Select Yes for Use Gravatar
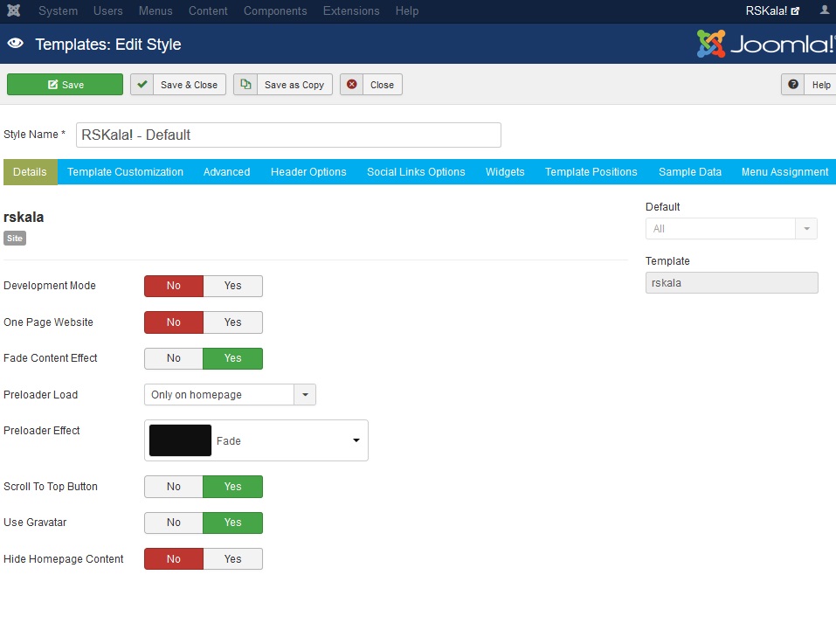Screen dimensions: 836x644 (x=233, y=523)
